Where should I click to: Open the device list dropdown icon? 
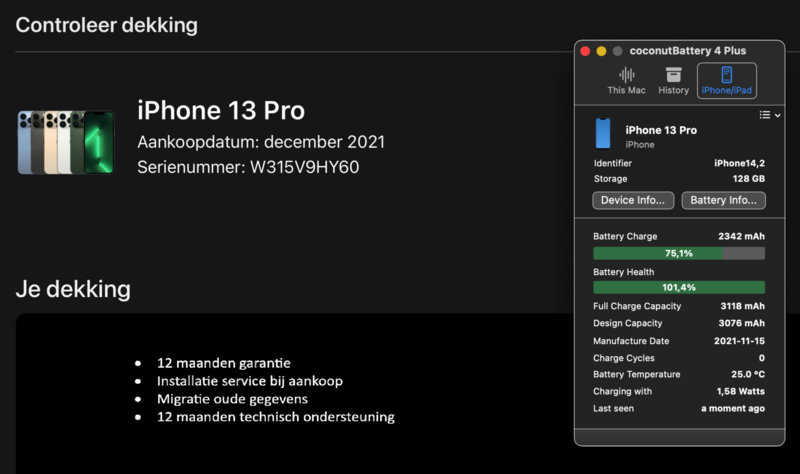pos(764,115)
